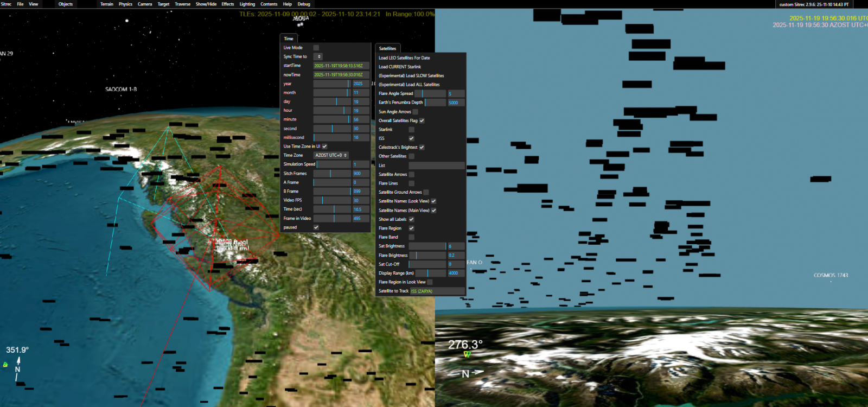The image size is (868, 407).
Task: Click the yellow-green marker beside the left compass
Action: [5, 365]
